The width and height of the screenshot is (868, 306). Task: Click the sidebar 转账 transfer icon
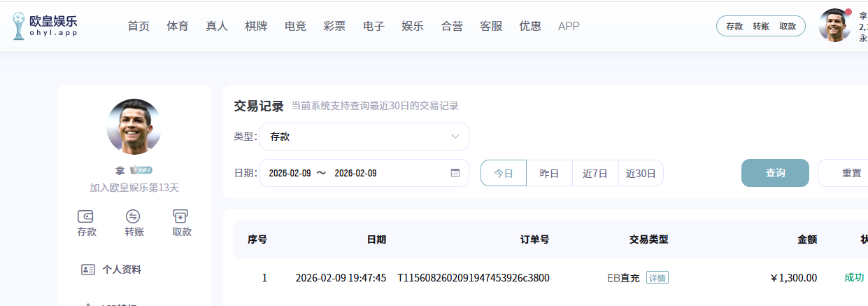click(x=134, y=216)
